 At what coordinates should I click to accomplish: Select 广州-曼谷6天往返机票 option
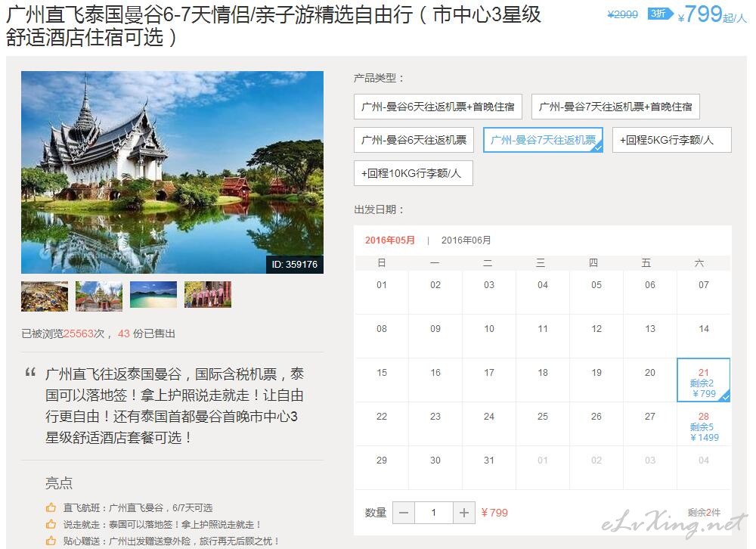click(x=414, y=140)
